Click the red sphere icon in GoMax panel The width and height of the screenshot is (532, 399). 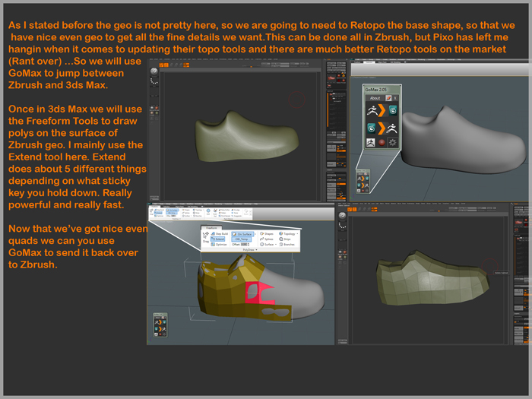coord(382,143)
